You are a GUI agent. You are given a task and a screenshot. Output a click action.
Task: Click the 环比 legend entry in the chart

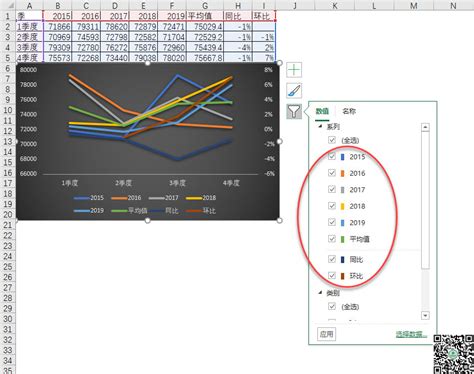click(201, 211)
